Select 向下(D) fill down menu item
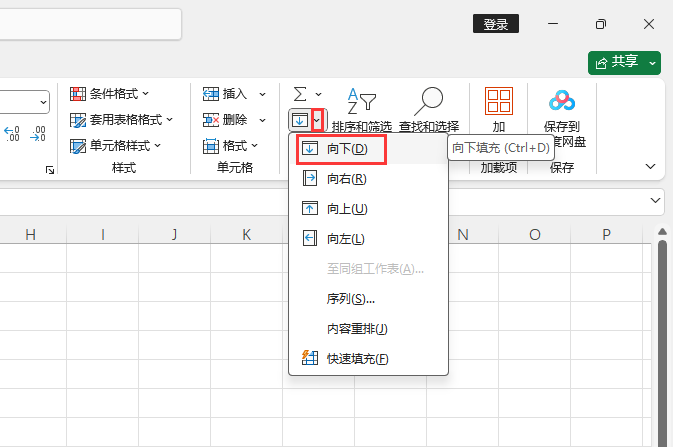The width and height of the screenshot is (673, 447). point(368,149)
